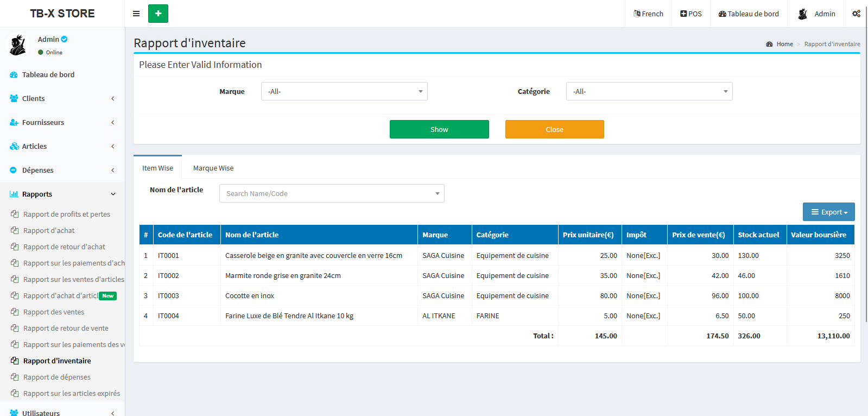The image size is (868, 416).
Task: Open the Export dropdown button
Action: 828,212
